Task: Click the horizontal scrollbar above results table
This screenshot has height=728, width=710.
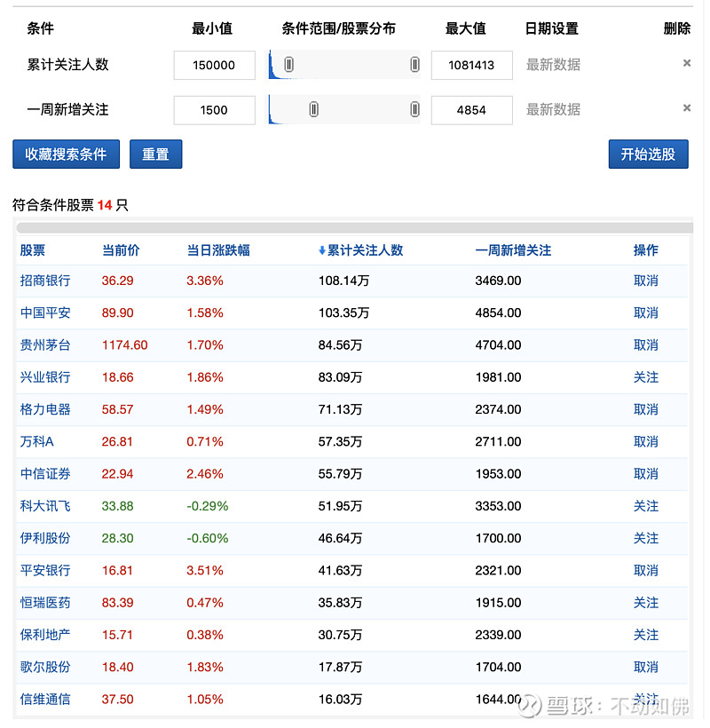Action: click(x=354, y=227)
